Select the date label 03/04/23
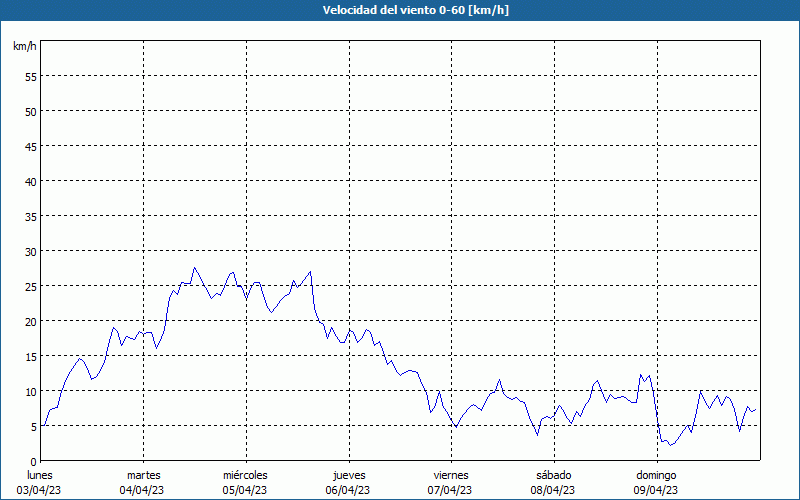Screen dimensions: 800x500 pyautogui.click(x=39, y=490)
